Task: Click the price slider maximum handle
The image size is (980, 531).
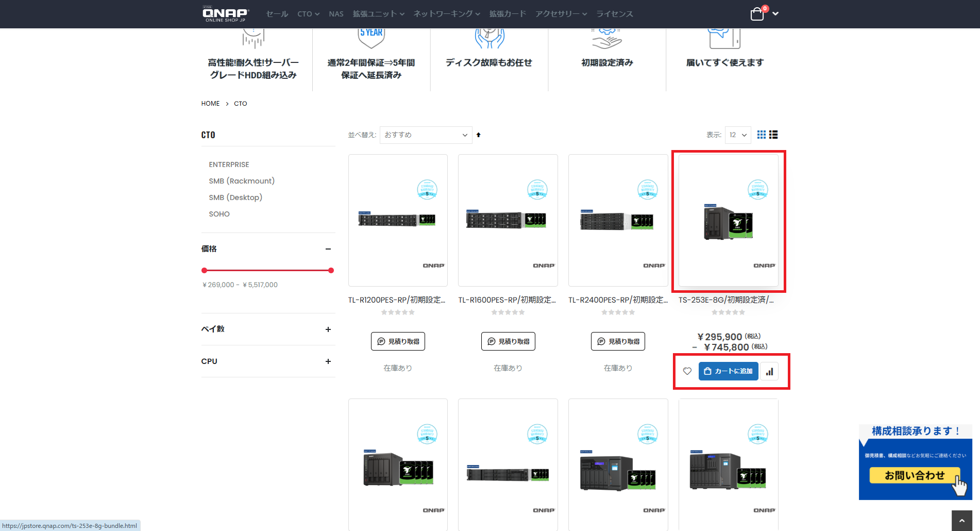Action: (x=331, y=270)
